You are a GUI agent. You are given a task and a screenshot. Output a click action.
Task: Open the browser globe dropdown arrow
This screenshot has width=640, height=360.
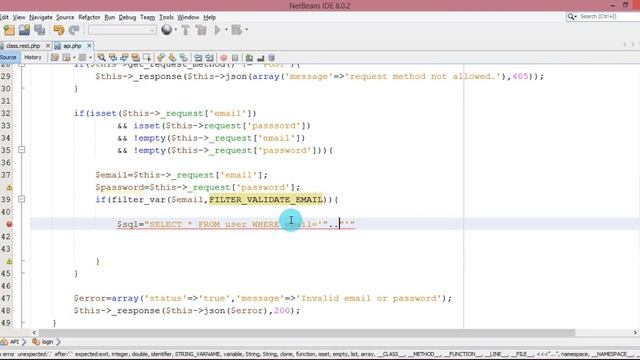coord(176,30)
